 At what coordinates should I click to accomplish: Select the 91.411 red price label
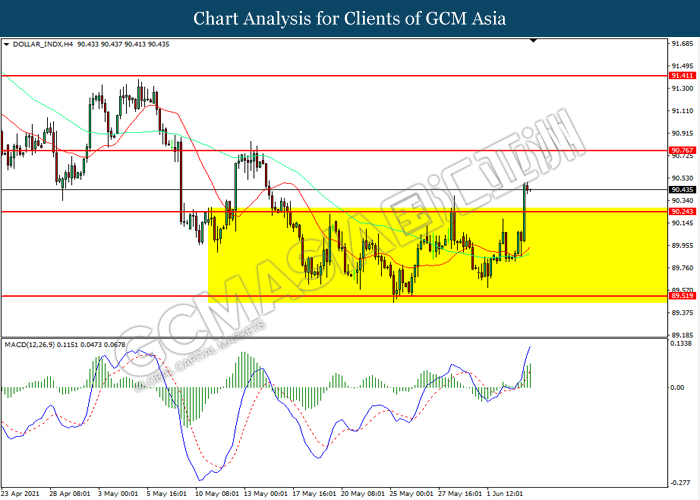682,76
